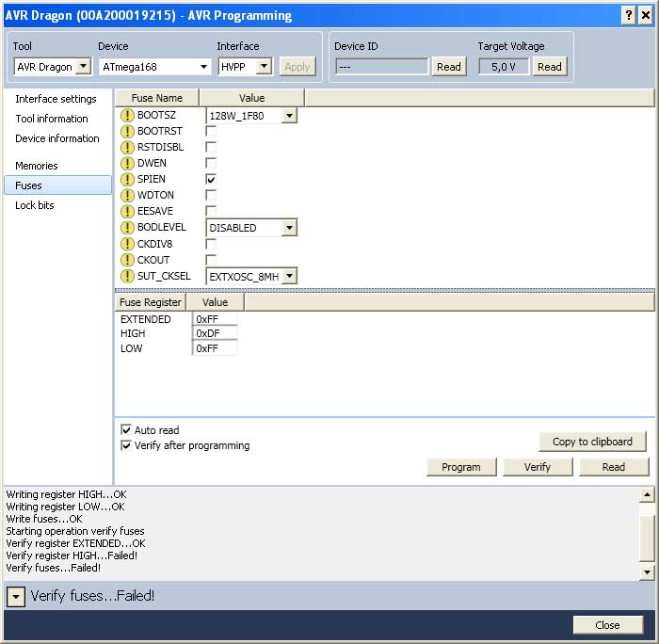
Task: Open the BOOTSZ value dropdown
Action: (289, 116)
